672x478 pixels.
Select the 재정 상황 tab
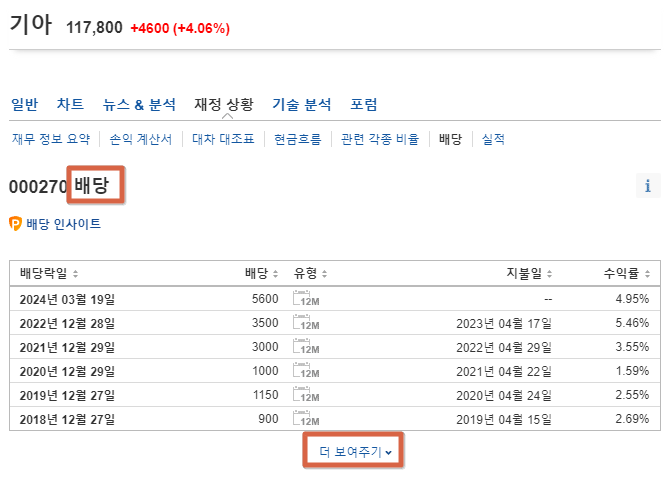[224, 104]
